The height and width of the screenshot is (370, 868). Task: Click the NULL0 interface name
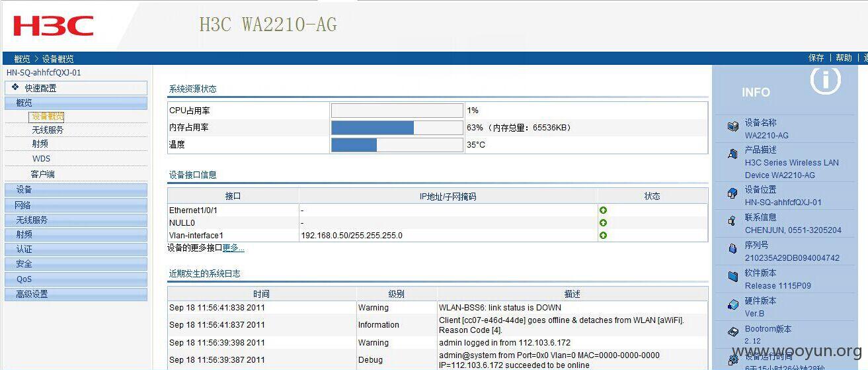(182, 223)
